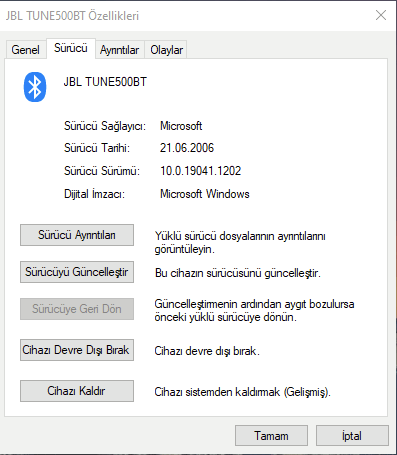The image size is (397, 455).
Task: Click the text 'Bu cihazın sürücüsünü güncelleştir.'
Action: tap(238, 273)
